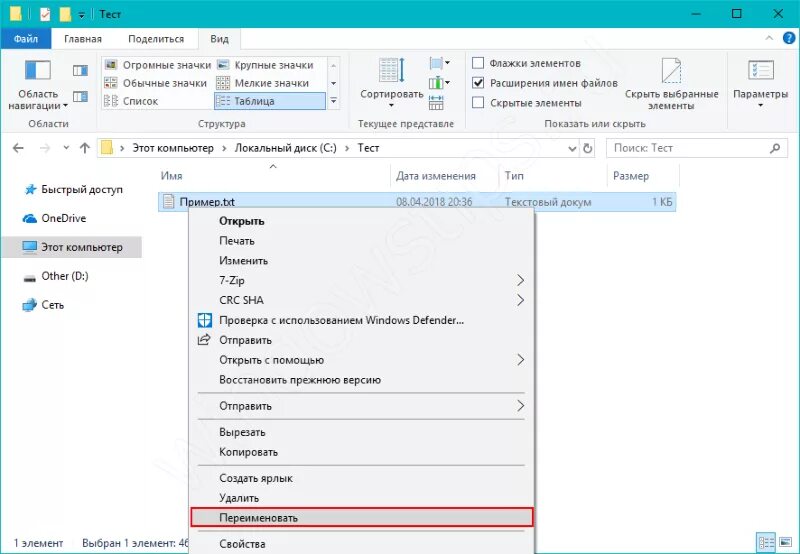Select Печать in context menu

(x=362, y=241)
